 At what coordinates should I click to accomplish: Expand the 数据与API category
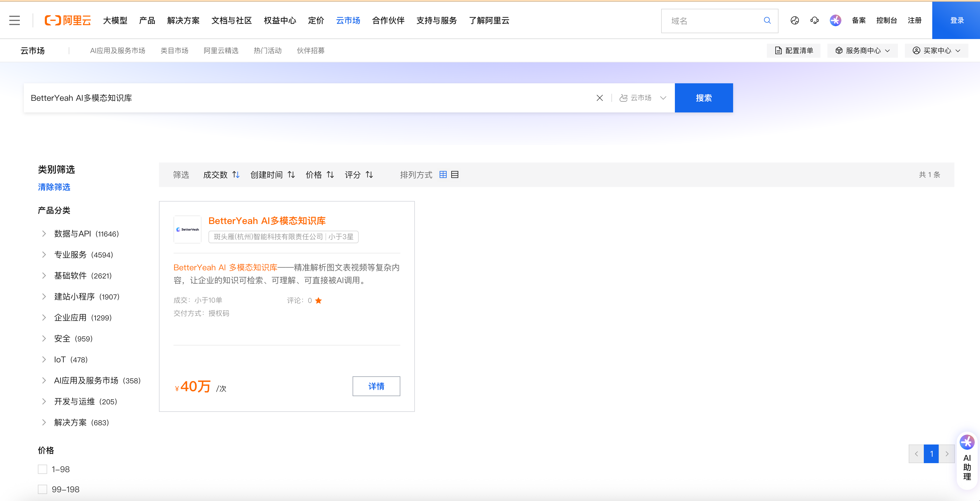coord(44,234)
